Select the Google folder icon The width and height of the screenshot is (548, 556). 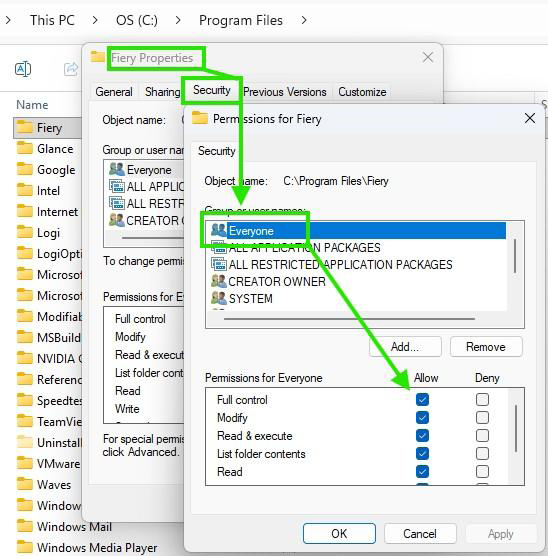(24, 169)
